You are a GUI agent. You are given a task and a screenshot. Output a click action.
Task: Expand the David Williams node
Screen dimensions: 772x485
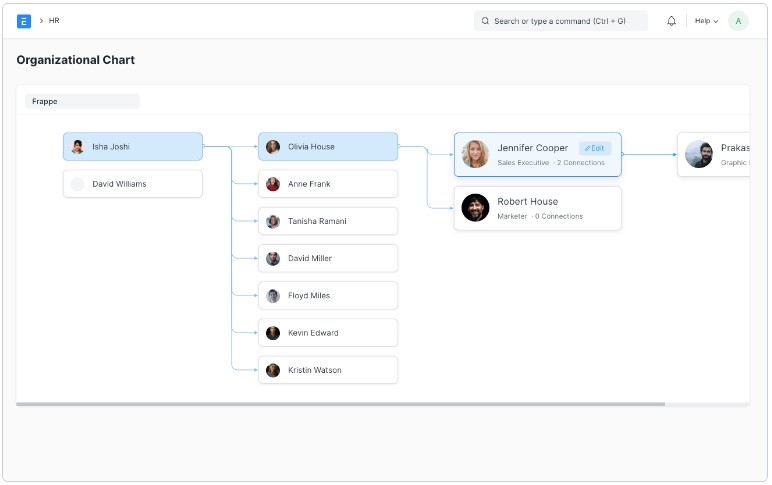tap(132, 184)
